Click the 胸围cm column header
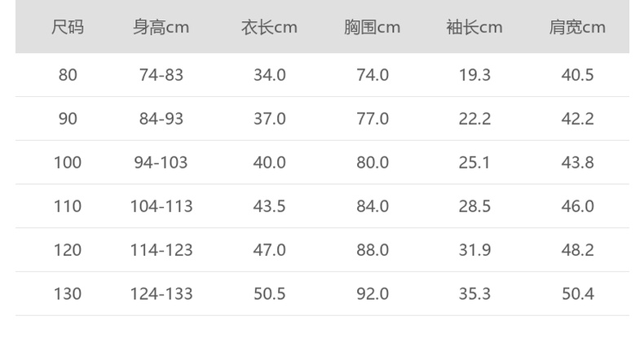This screenshot has width=644, height=351. [x=372, y=28]
